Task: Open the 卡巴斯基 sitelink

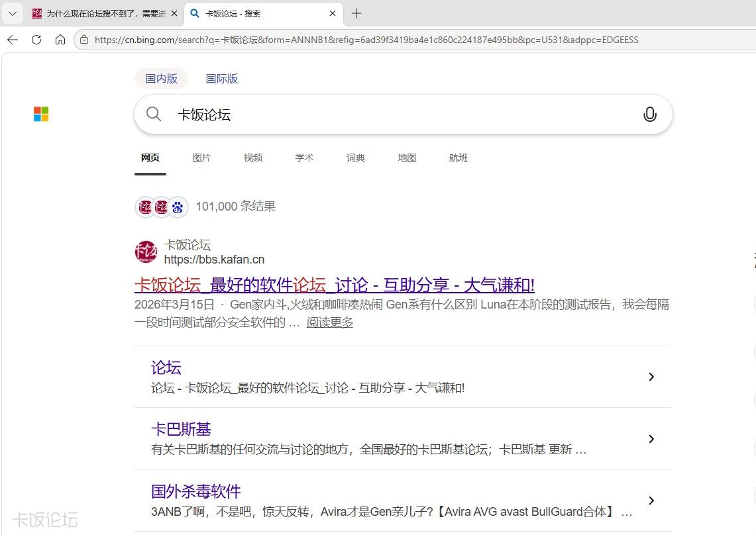Action: point(181,430)
